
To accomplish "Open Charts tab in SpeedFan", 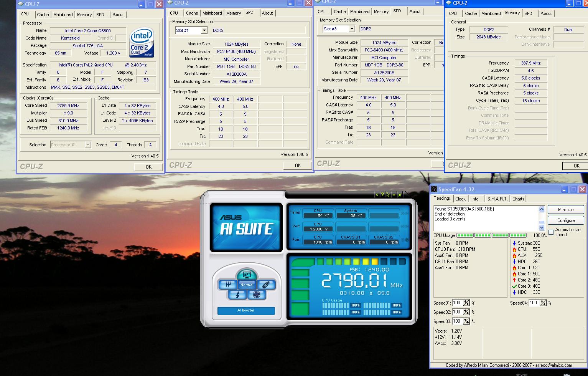I will coord(518,199).
